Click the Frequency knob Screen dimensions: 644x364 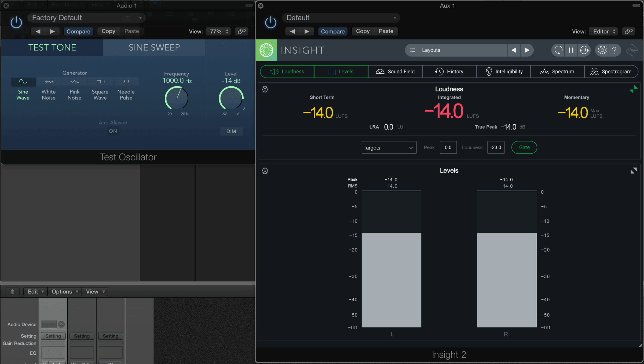[x=177, y=98]
